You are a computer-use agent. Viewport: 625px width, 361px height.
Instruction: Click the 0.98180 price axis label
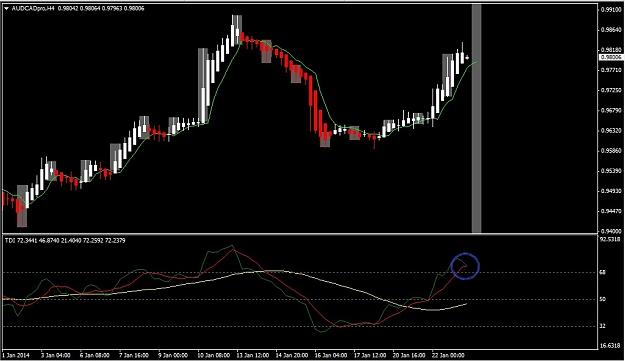click(611, 50)
